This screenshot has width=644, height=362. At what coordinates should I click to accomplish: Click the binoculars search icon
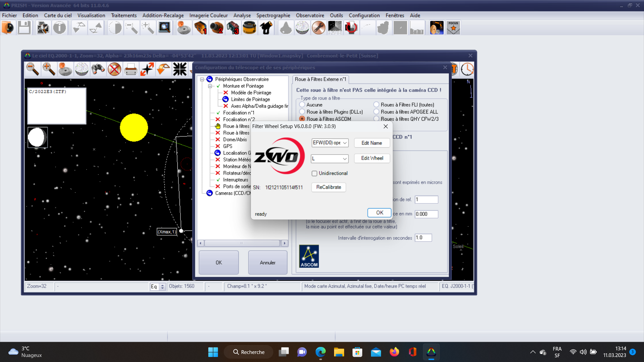point(98,69)
